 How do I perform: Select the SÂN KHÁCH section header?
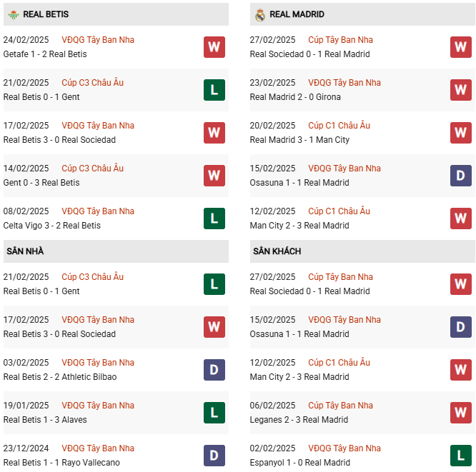coord(277,251)
